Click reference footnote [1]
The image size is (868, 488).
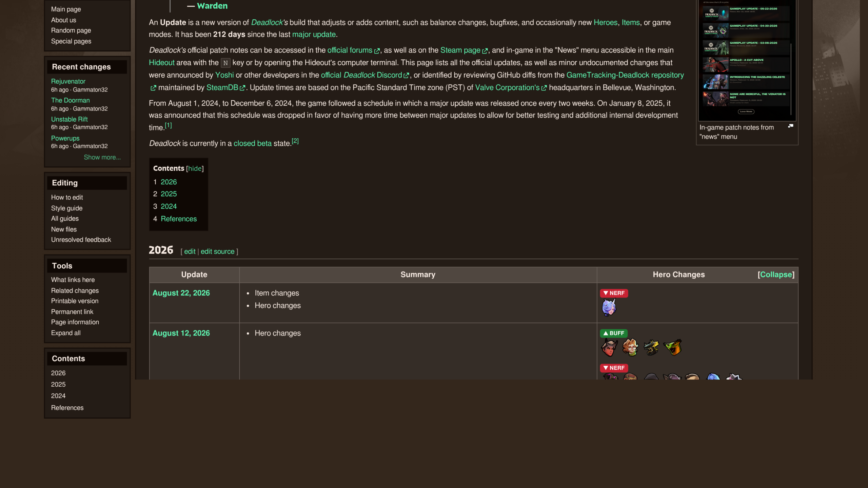pyautogui.click(x=168, y=125)
